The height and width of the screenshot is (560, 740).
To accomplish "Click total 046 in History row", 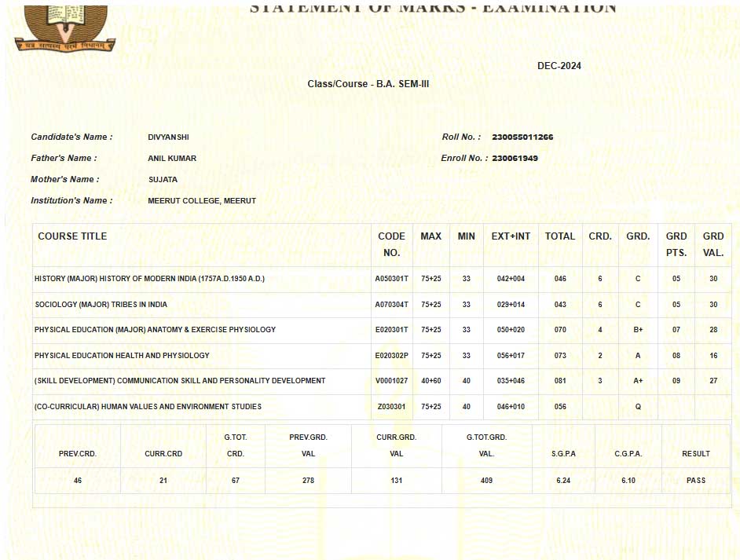I will [560, 279].
